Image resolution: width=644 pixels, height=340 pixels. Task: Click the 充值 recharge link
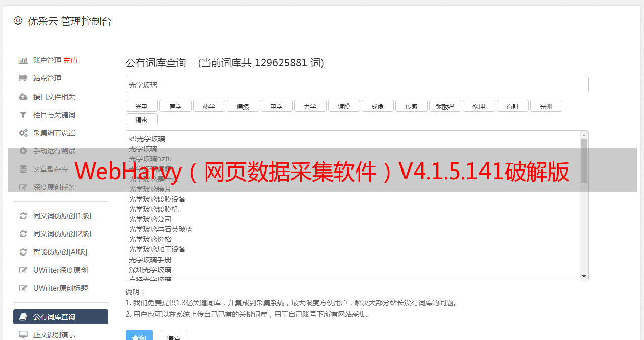click(70, 60)
